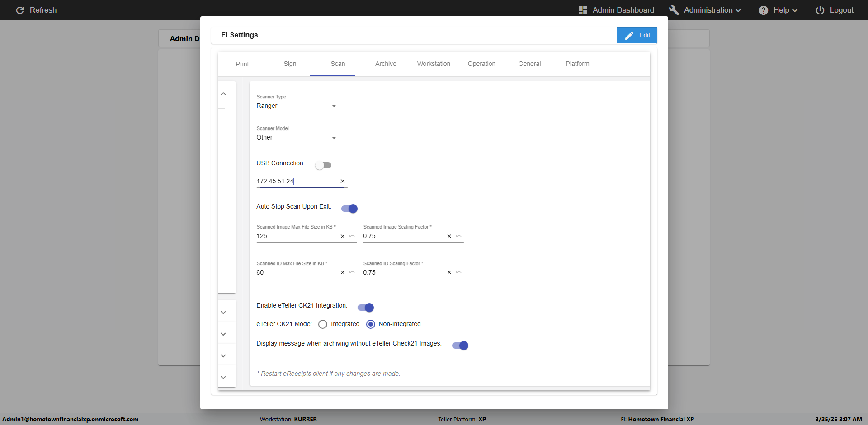868x425 pixels.
Task: Collapse the top scanner settings section
Action: tap(223, 94)
